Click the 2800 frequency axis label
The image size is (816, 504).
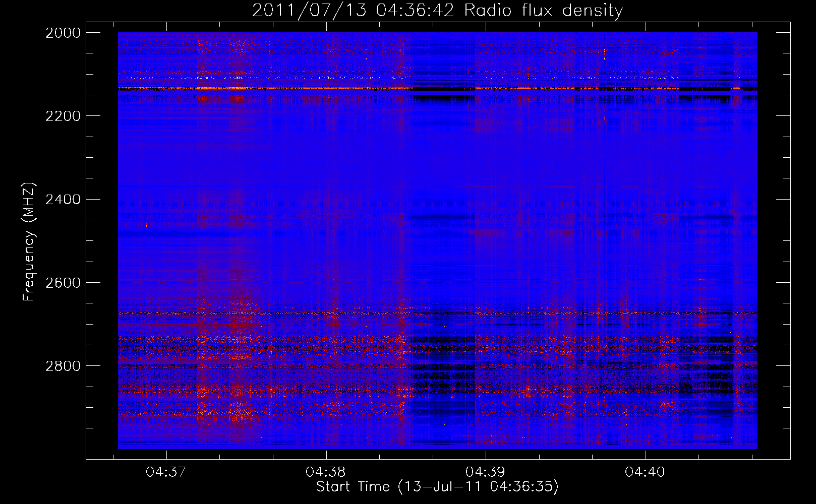[63, 366]
